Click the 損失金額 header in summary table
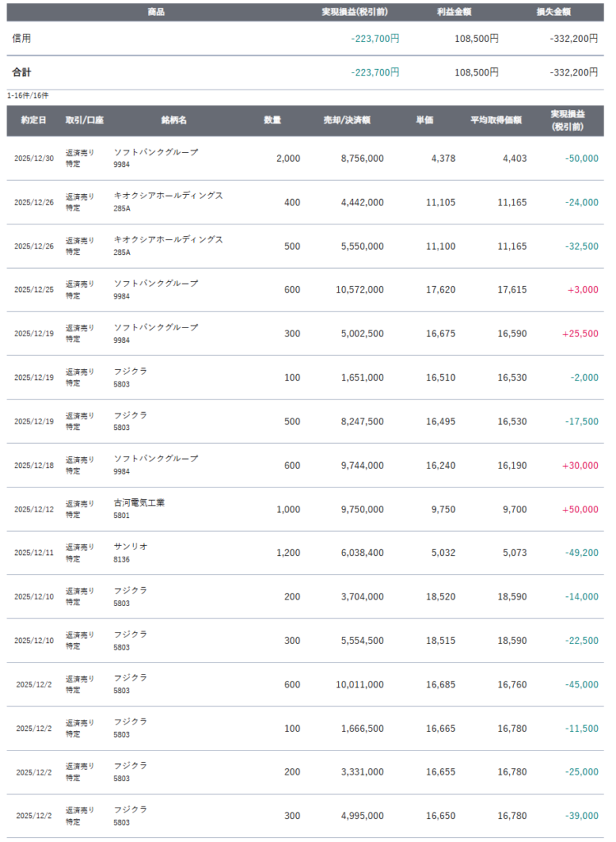The height and width of the screenshot is (842, 616). tap(553, 12)
